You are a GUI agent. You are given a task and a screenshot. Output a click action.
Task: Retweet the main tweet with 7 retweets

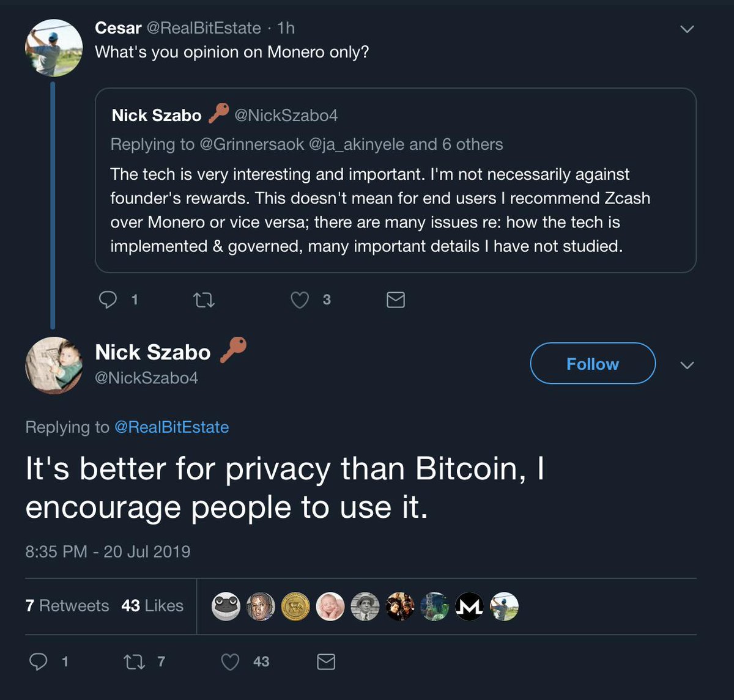click(x=135, y=661)
